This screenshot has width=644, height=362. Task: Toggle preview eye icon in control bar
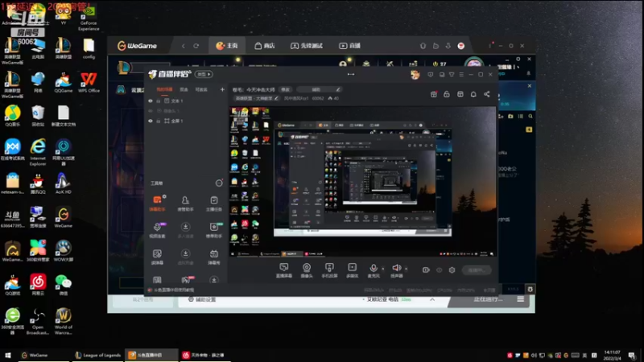(x=439, y=270)
